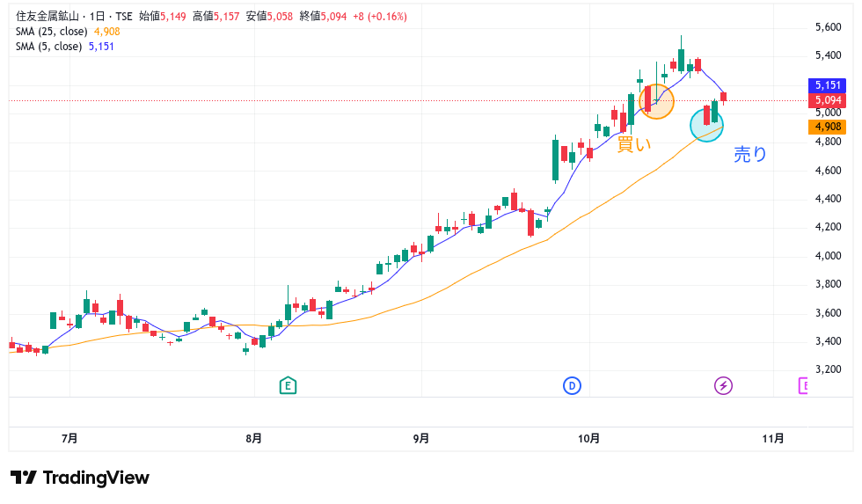Select the SMA (5, close) indicator legend
The image size is (862, 504).
coord(48,47)
